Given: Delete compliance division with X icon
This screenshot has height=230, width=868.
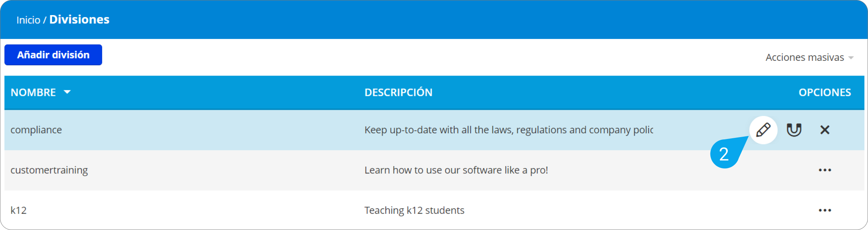Looking at the screenshot, I should point(825,130).
